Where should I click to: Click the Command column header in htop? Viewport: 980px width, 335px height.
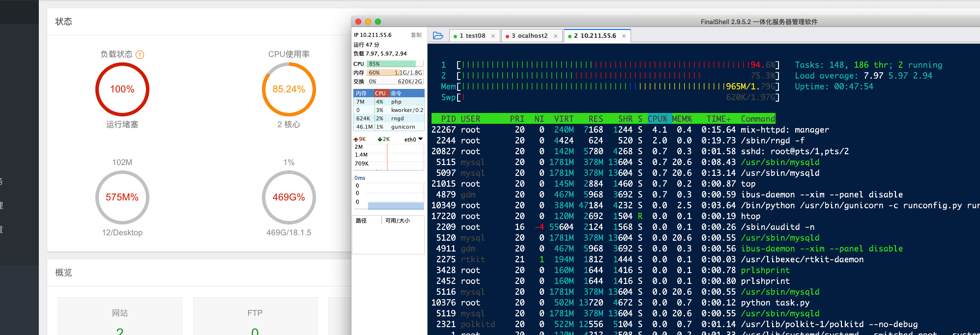pos(758,119)
